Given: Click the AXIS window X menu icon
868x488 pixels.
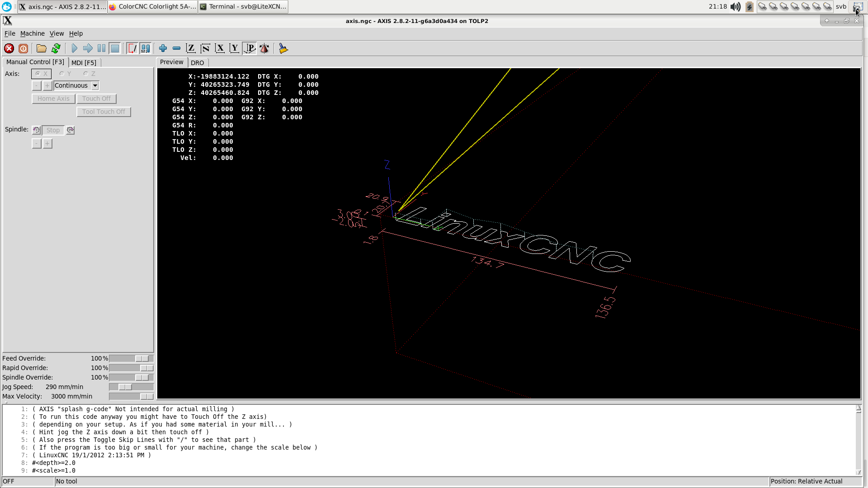Looking at the screenshot, I should [x=7, y=21].
